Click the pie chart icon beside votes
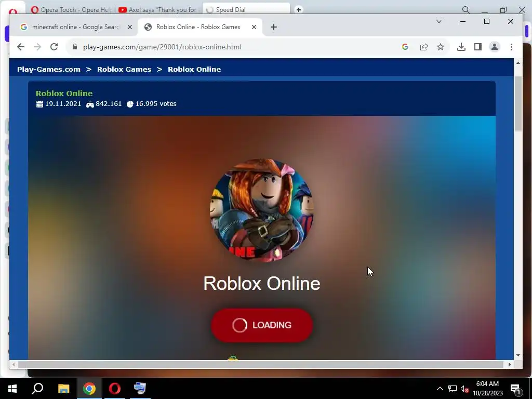Screen dimensions: 532x399 [130, 104]
